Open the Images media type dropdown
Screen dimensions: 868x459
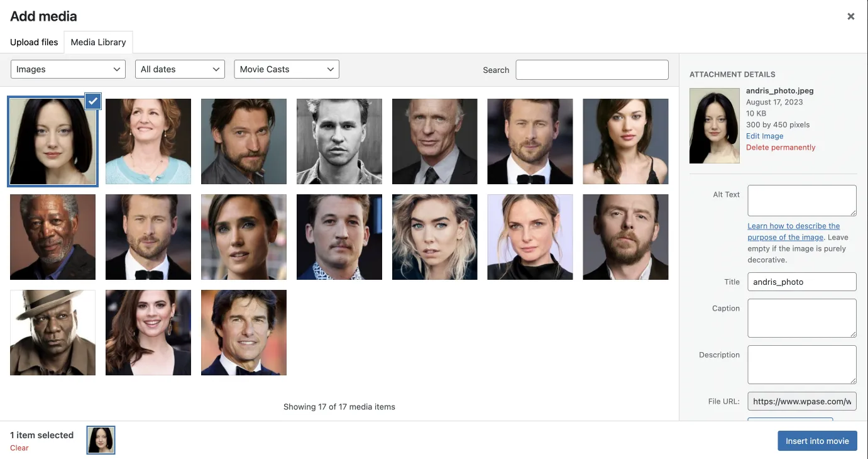click(68, 69)
